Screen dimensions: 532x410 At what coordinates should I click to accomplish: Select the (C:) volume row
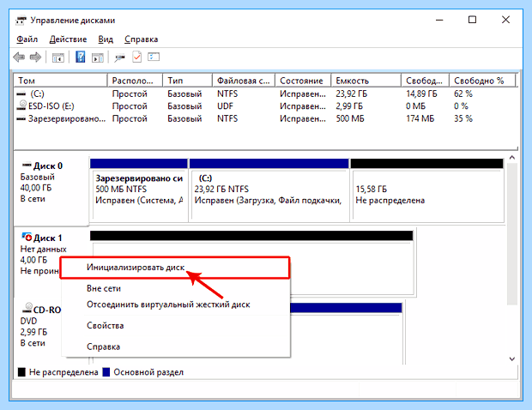pyautogui.click(x=266, y=94)
